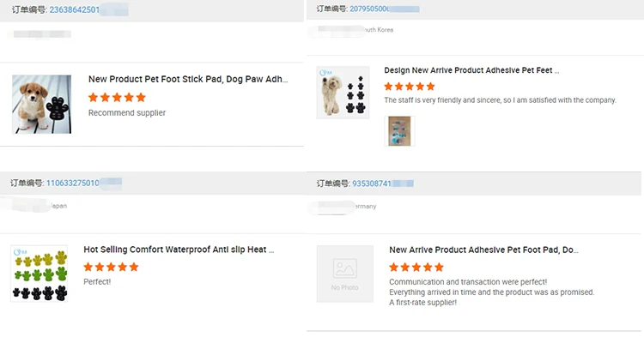Click the five-star rating under Pet Foot Stick Pad
Screen dimensions: 644x343
(x=117, y=98)
